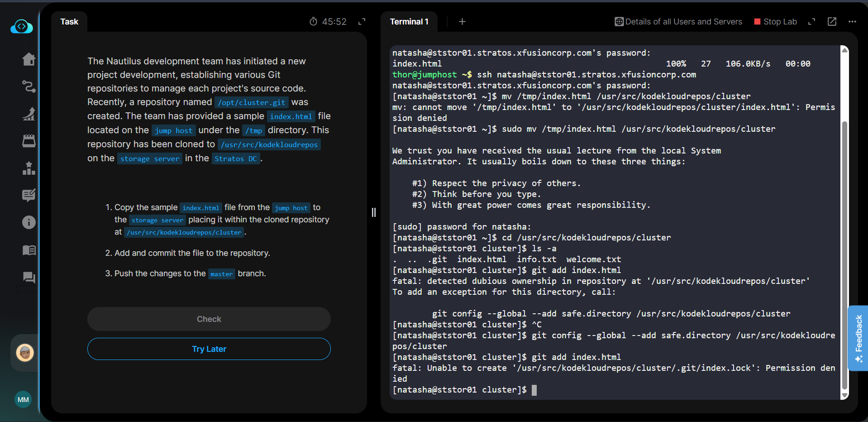Click the panel resize divider handle
Screen dimensions: 868x422
pyautogui.click(x=374, y=212)
